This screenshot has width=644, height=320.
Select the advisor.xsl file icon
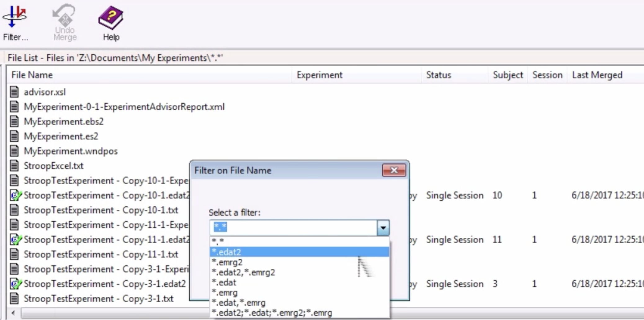point(14,92)
